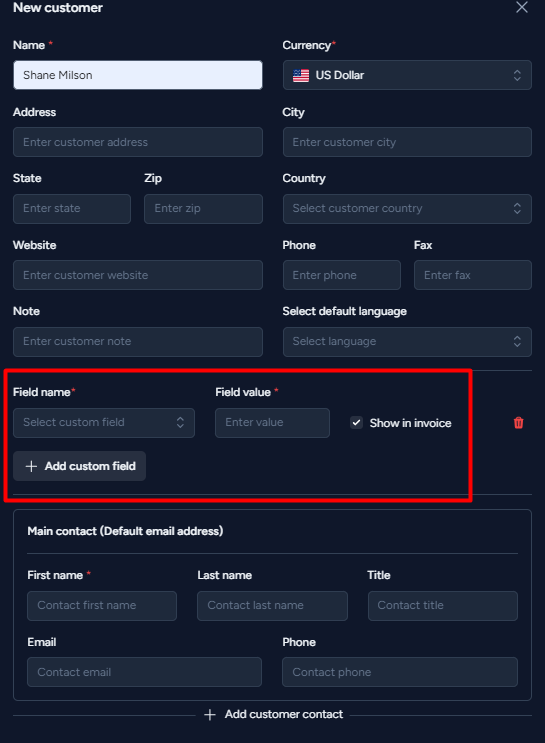545x743 pixels.
Task: Expand the Select customer country dropdown
Action: tap(407, 208)
